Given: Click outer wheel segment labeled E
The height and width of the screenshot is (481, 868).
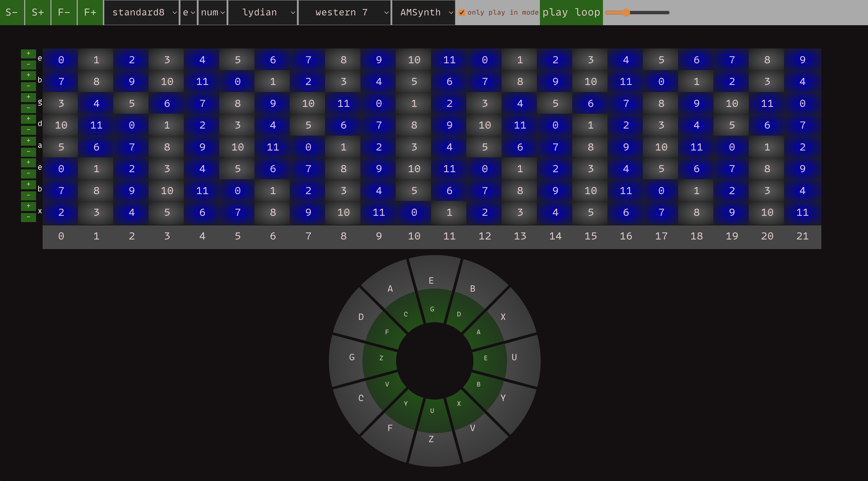Looking at the screenshot, I should coord(431,280).
